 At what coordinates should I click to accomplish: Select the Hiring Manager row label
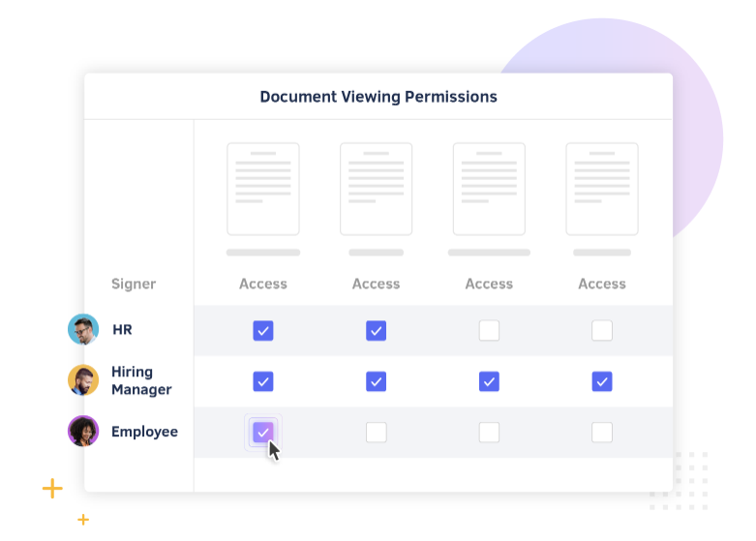[141, 380]
